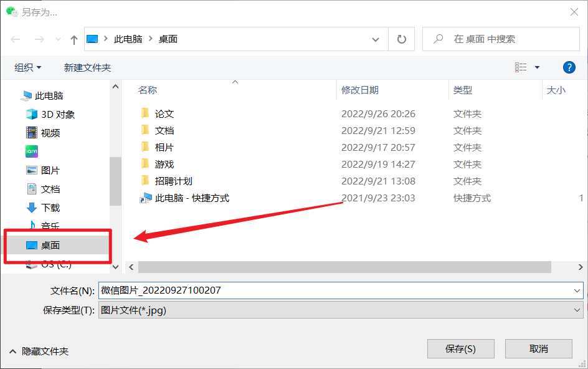The width and height of the screenshot is (588, 369).
Task: Select 3D 对象 in the sidebar
Action: tap(58, 115)
